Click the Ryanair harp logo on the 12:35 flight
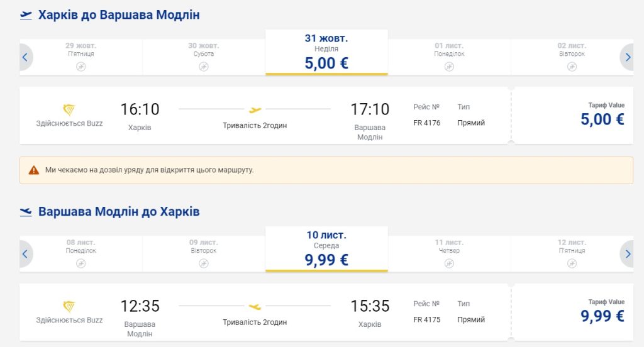Screen dimensions: 644x347 coord(69,307)
